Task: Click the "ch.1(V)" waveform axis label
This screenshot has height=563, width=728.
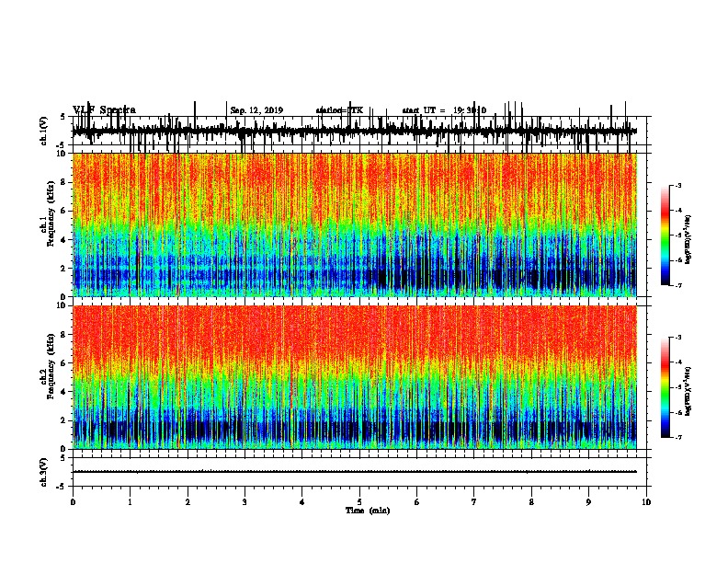Action: (x=43, y=131)
